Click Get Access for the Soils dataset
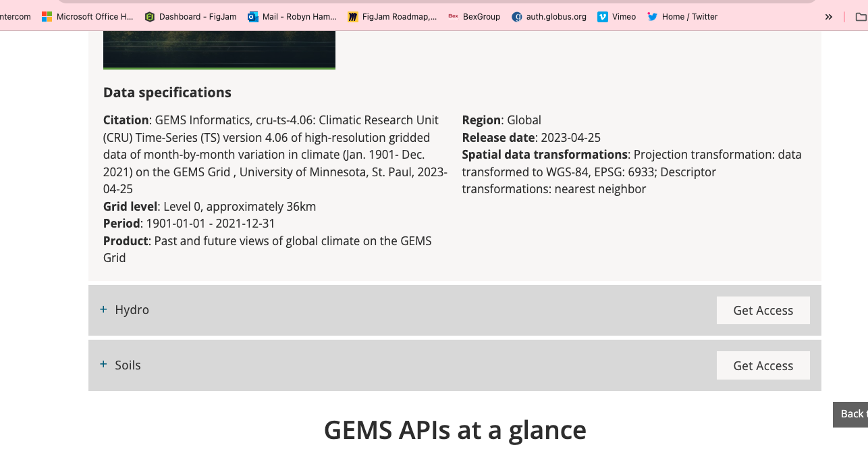Screen dimensions: 868x464 (763, 365)
